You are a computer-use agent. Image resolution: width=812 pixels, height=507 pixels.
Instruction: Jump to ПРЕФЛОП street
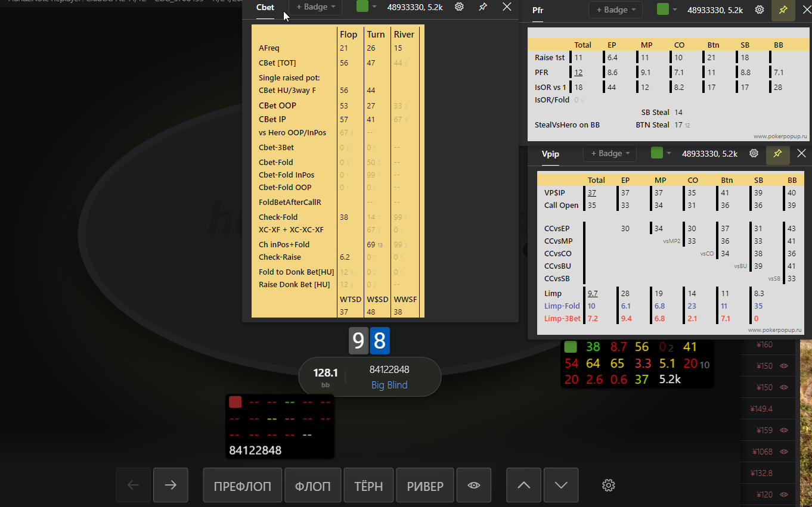(243, 486)
